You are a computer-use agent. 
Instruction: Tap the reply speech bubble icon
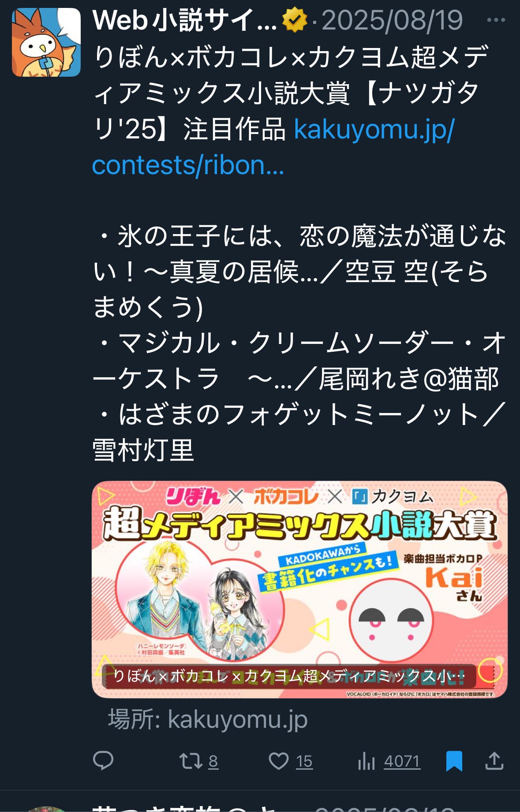tap(103, 761)
